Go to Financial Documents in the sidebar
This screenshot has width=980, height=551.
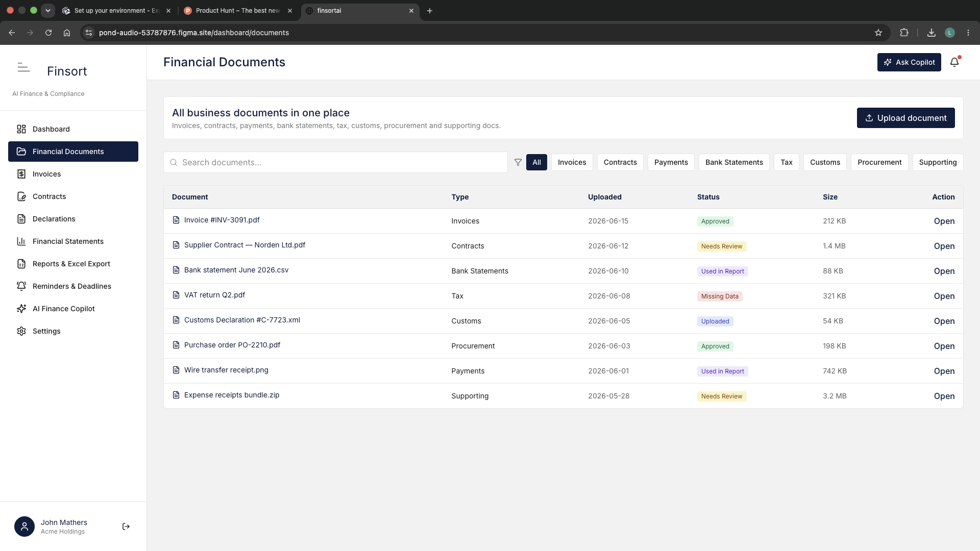click(73, 152)
